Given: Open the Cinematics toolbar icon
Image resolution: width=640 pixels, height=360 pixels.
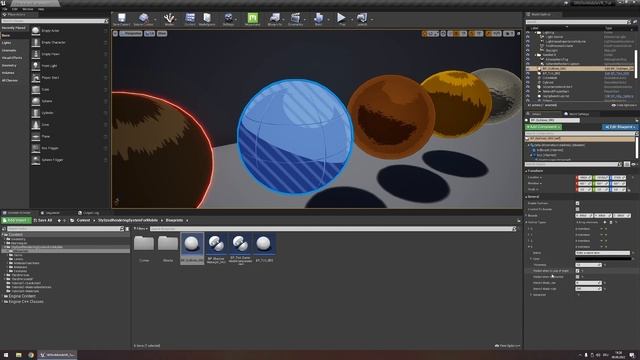Looking at the screenshot, I should pyautogui.click(x=296, y=19).
